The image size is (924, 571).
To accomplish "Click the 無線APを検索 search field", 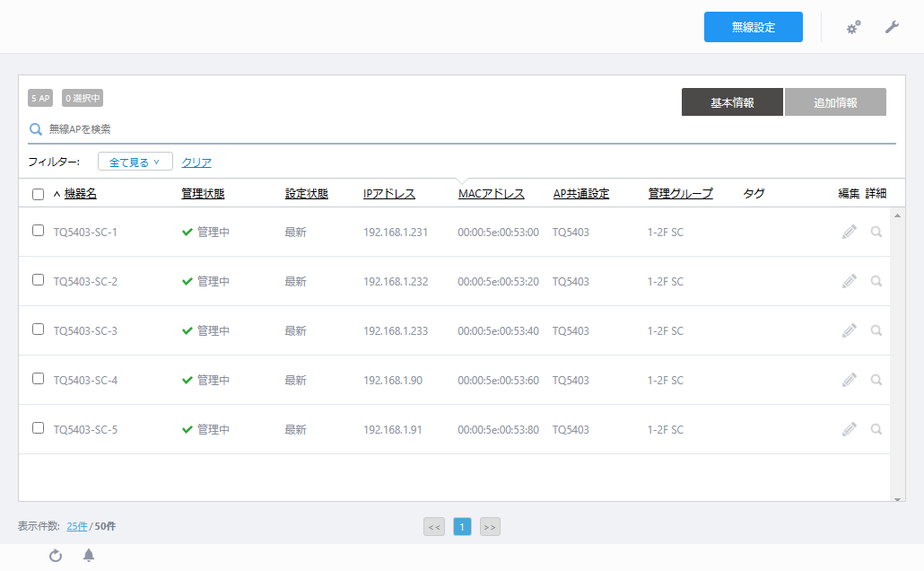I will 461,129.
